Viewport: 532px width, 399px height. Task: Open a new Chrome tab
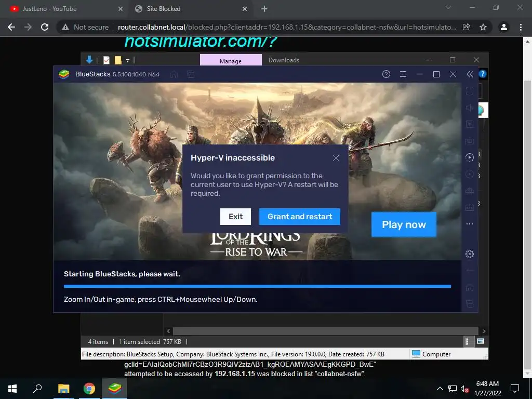264,9
